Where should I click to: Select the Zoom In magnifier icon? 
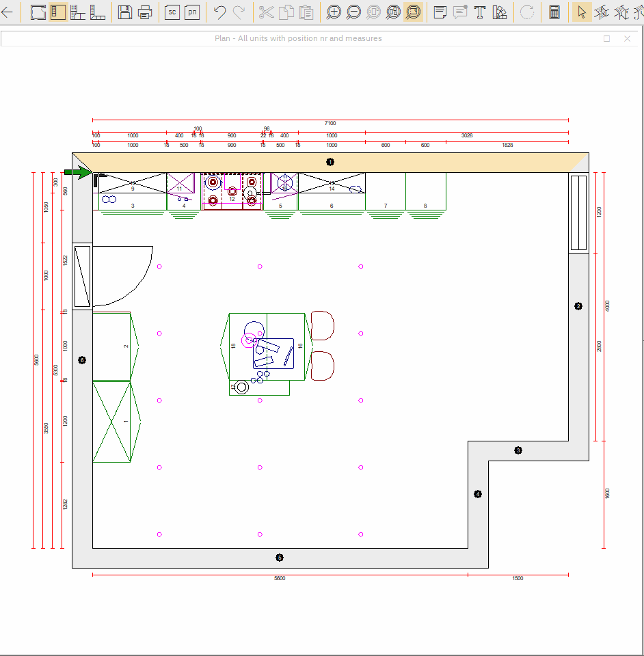[334, 12]
